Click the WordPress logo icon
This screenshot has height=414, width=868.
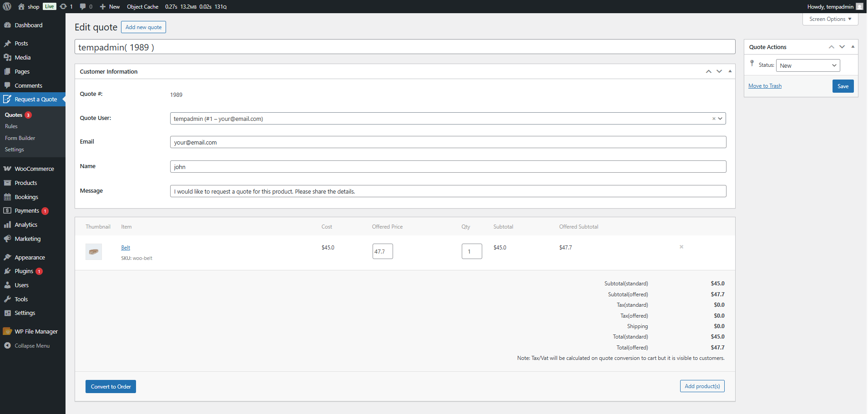pos(7,6)
